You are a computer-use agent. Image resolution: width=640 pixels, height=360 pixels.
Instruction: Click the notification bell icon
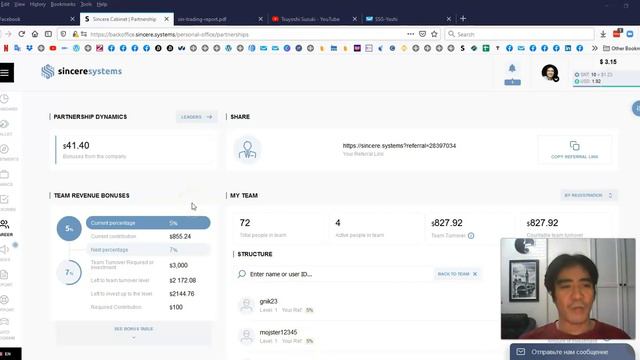click(x=512, y=68)
